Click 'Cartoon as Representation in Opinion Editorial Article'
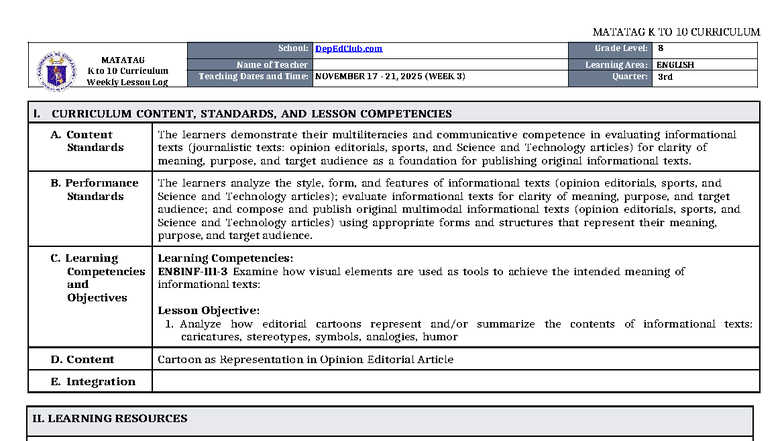784x441 pixels. click(x=306, y=360)
